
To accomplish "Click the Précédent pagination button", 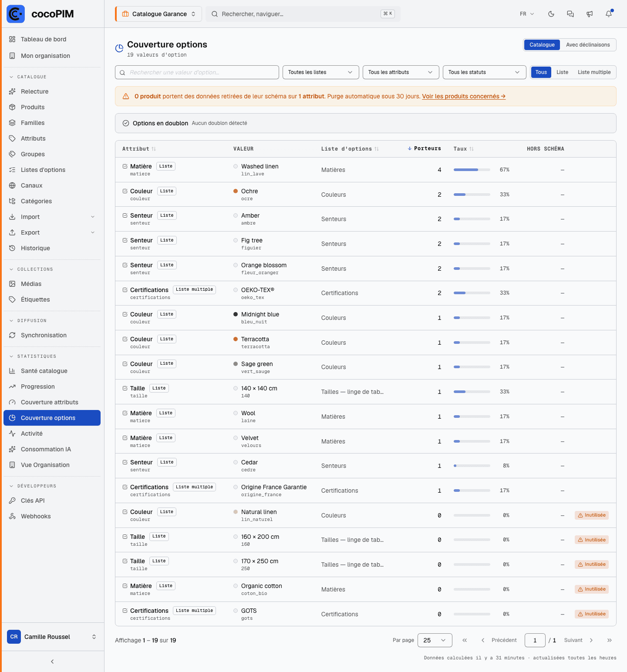I will tap(499, 640).
